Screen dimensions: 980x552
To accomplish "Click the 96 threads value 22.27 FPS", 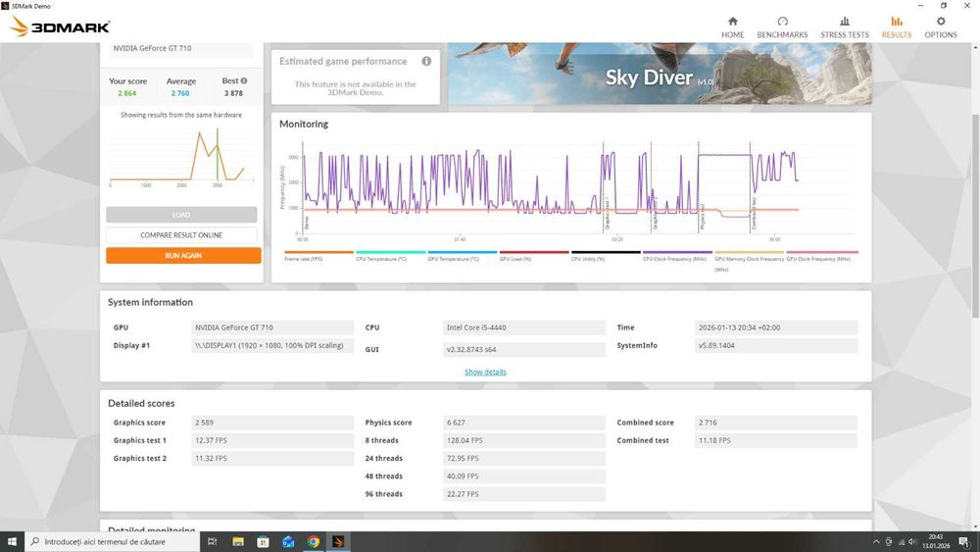I will point(524,494).
